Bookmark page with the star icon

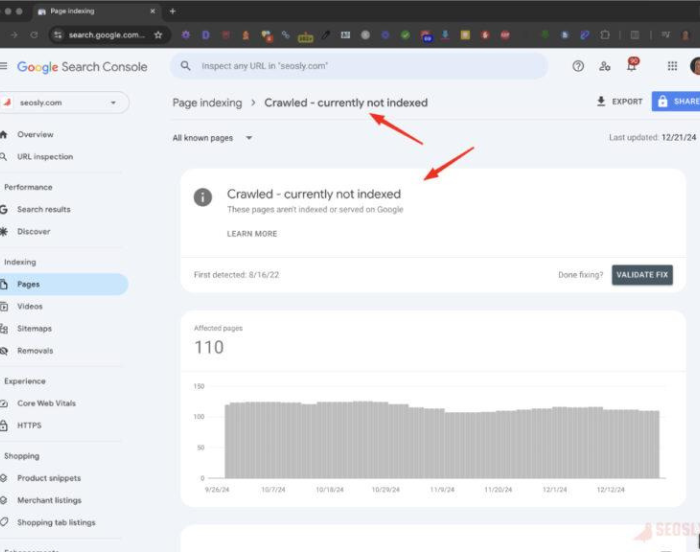pos(158,34)
